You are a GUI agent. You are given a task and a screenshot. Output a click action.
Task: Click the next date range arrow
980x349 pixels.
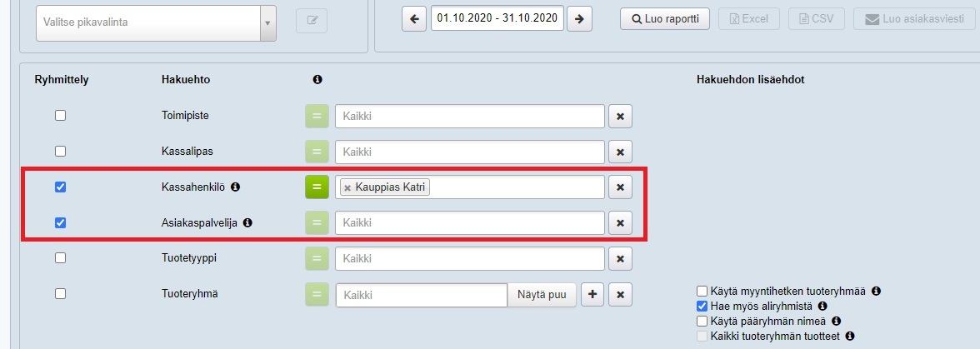click(579, 18)
